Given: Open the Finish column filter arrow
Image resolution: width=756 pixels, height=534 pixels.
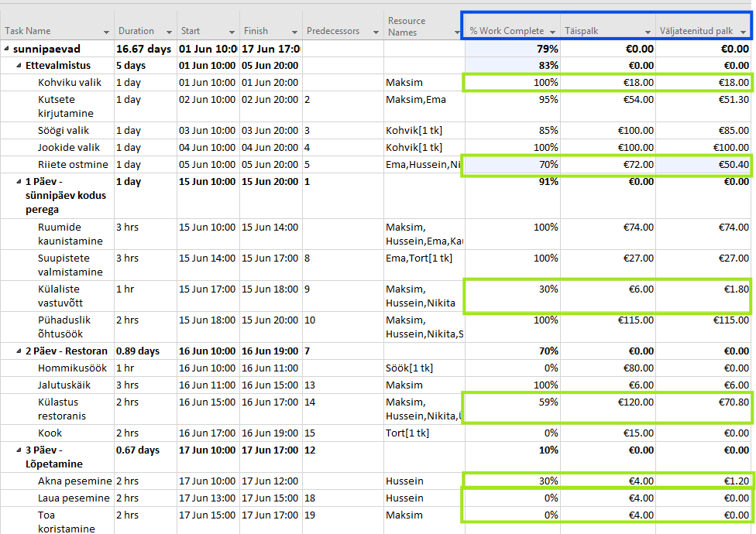Looking at the screenshot, I should pyautogui.click(x=294, y=32).
